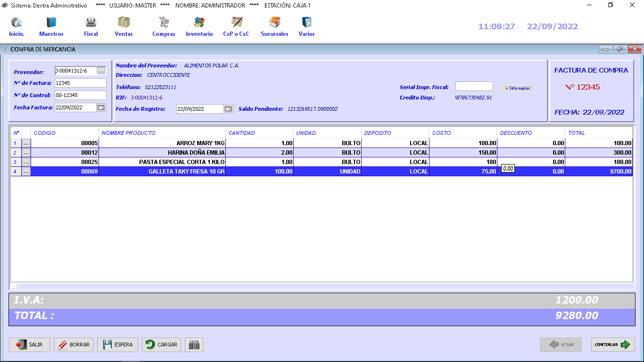Open the Sucursales icon
Image resolution: width=644 pixels, height=362 pixels.
(x=274, y=26)
